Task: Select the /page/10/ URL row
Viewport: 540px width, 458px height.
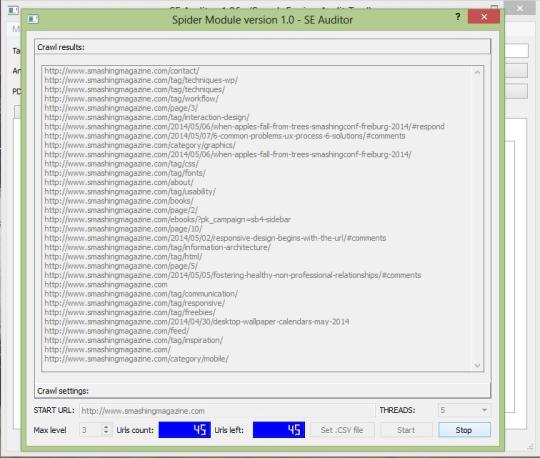Action: point(123,229)
